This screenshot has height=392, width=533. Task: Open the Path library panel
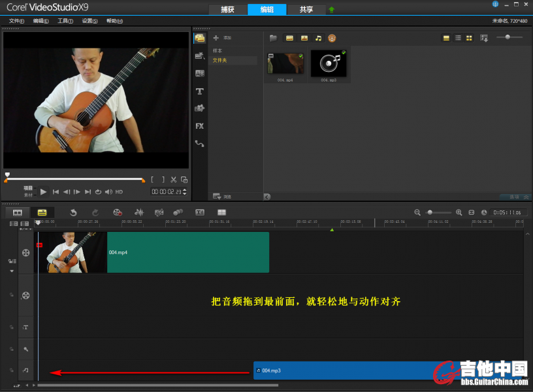click(x=200, y=144)
